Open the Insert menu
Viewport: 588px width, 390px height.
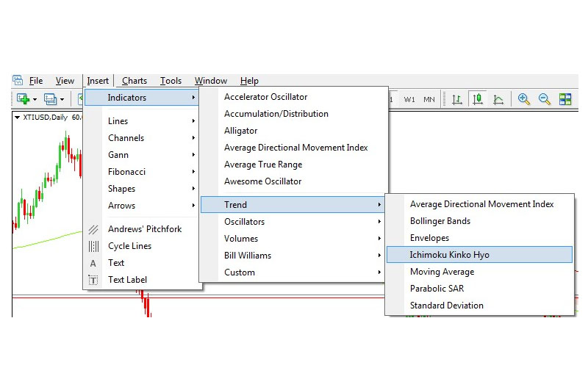click(x=98, y=81)
